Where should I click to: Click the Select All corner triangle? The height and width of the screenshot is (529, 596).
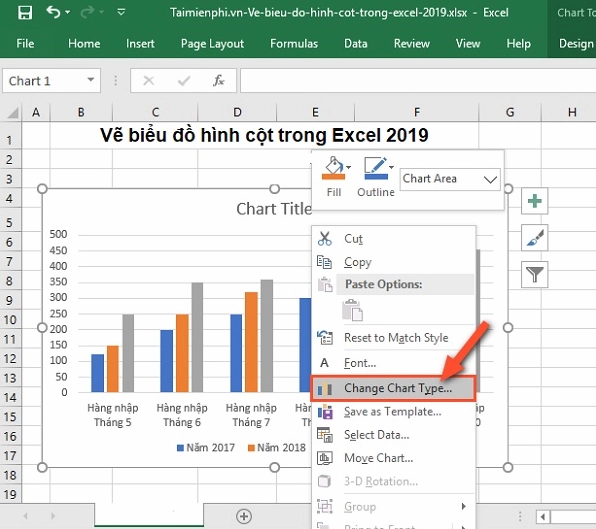[12, 113]
